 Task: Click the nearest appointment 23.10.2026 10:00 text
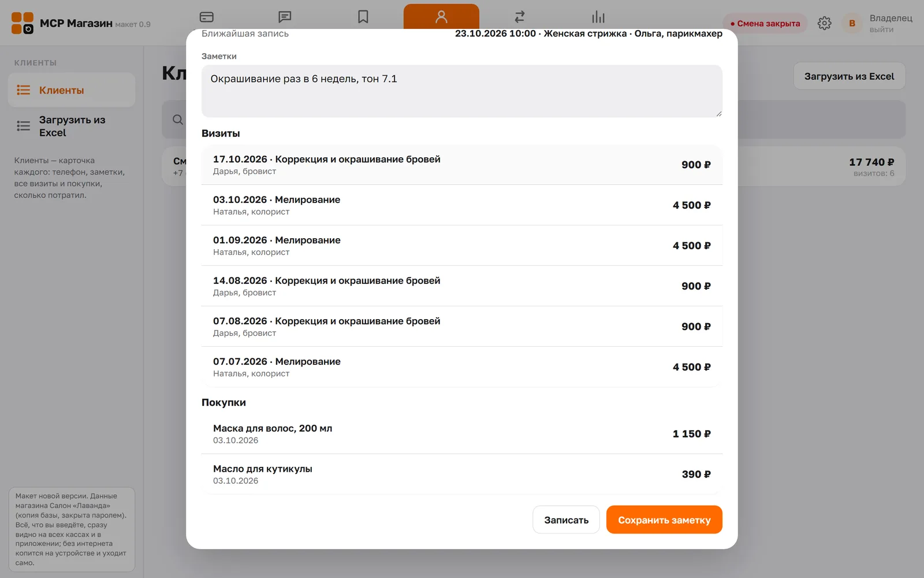(588, 34)
